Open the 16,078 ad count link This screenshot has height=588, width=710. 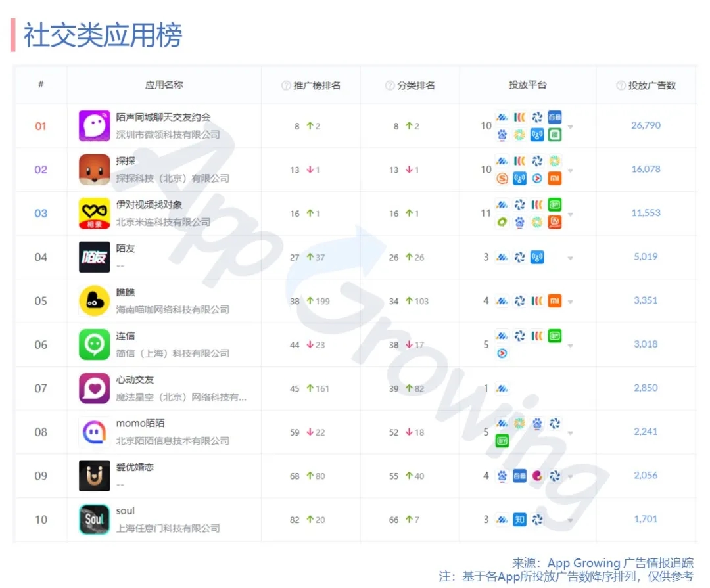point(646,170)
